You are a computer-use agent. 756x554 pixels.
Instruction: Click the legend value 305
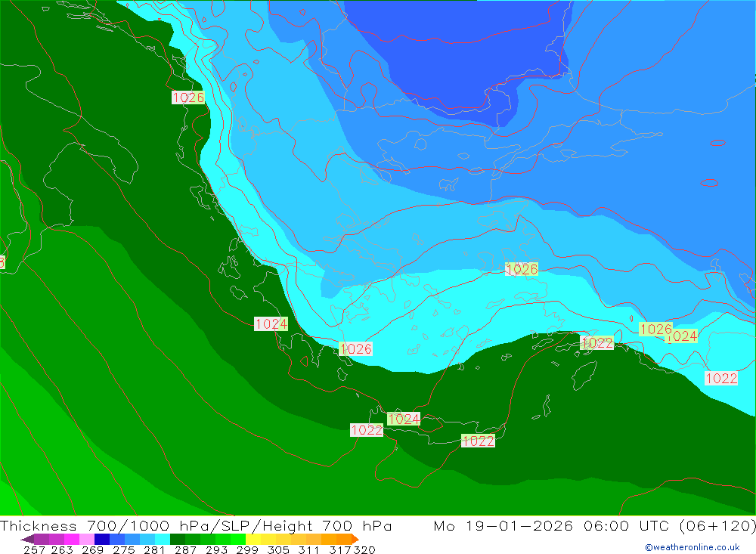pyautogui.click(x=277, y=549)
